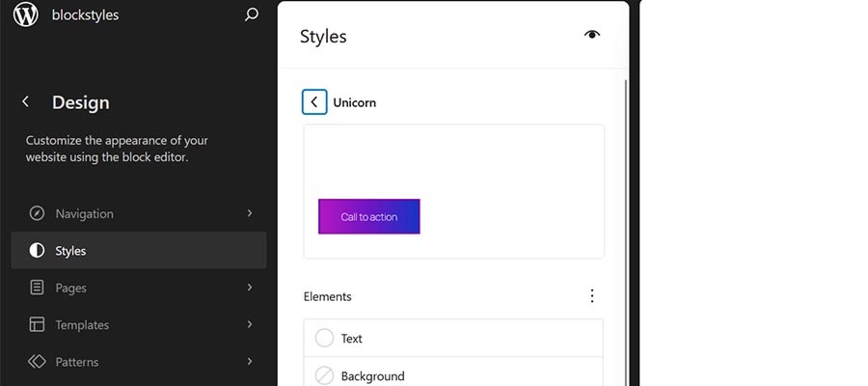Click the blockstyles site title
This screenshot has height=386, width=868.
pos(86,15)
